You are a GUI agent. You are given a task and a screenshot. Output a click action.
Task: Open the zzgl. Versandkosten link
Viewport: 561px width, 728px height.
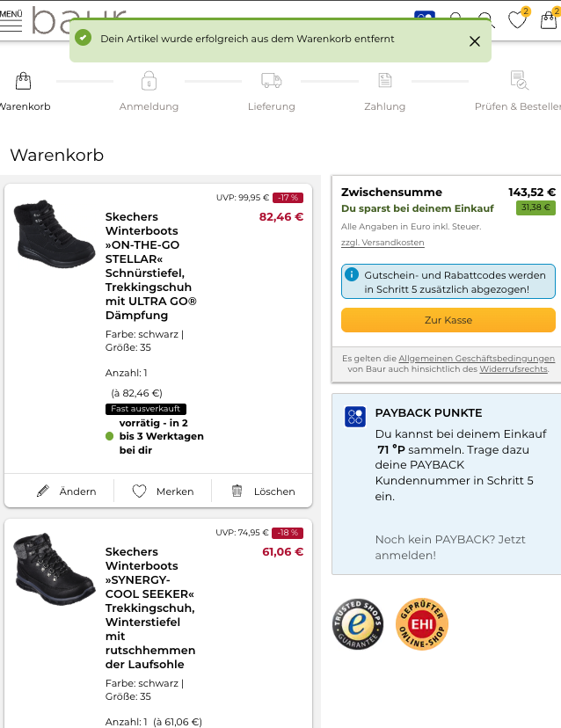382,243
